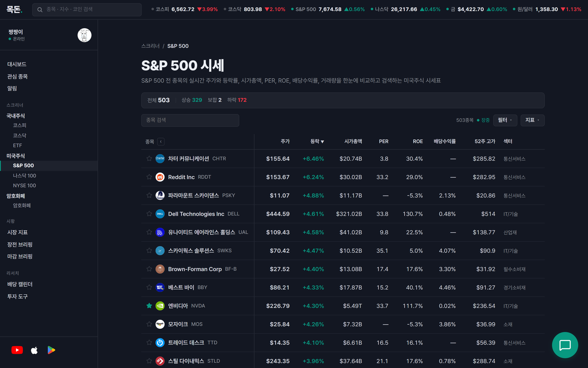Sort by 시가총액 column header

353,141
